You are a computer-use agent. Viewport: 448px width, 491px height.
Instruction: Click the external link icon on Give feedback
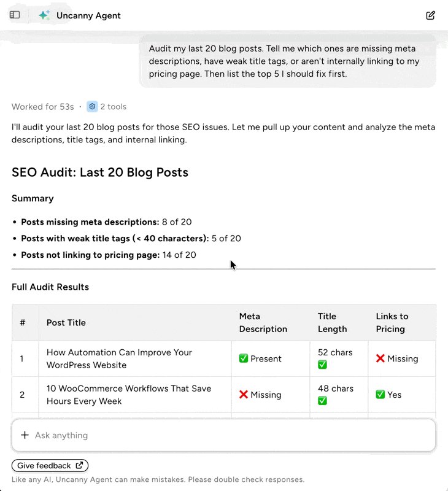pos(80,465)
